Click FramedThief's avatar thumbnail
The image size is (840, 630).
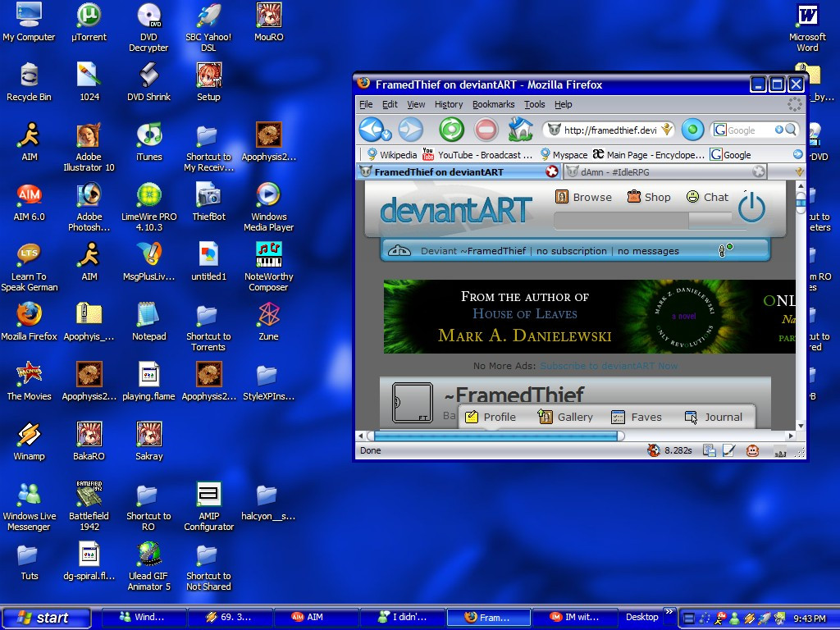point(412,402)
